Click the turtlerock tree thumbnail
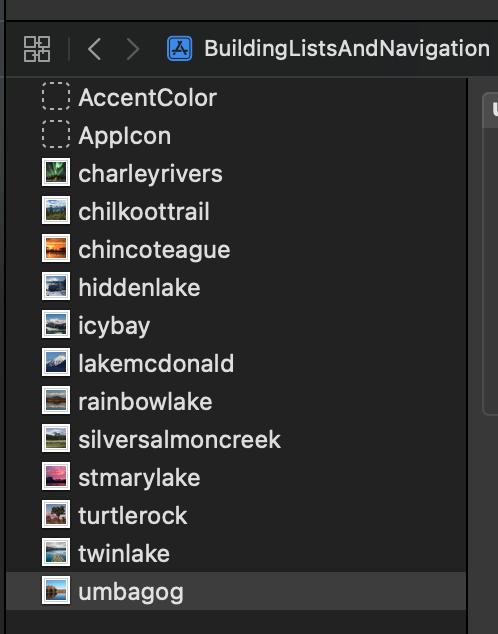 [x=56, y=514]
